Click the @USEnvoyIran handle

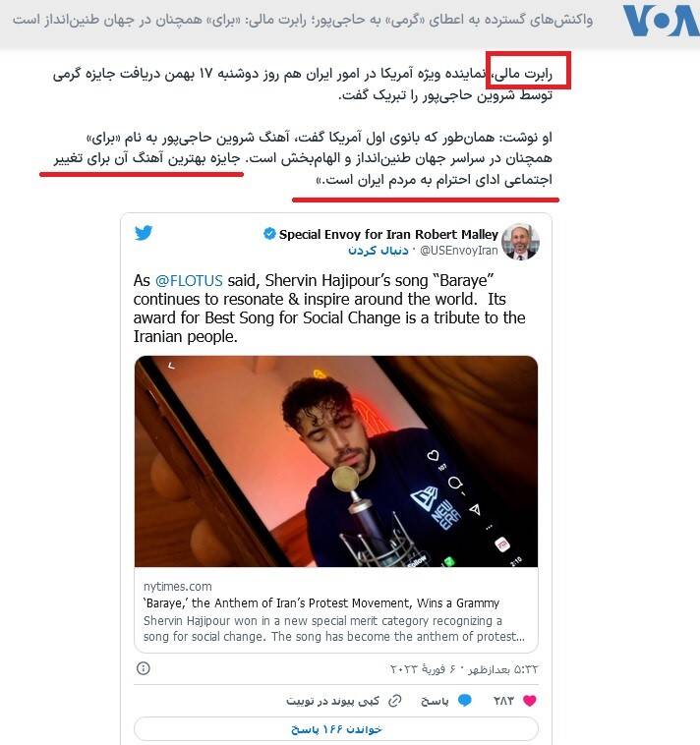(458, 251)
